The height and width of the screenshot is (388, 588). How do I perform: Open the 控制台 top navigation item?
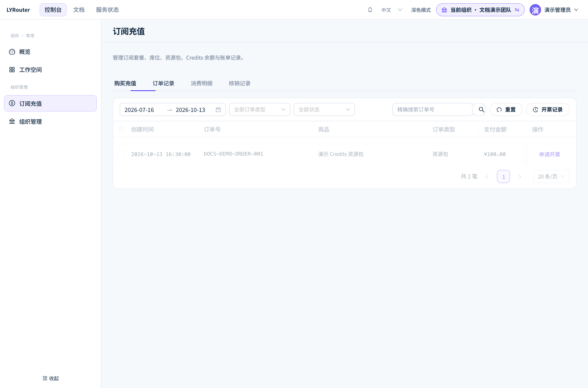pyautogui.click(x=53, y=10)
